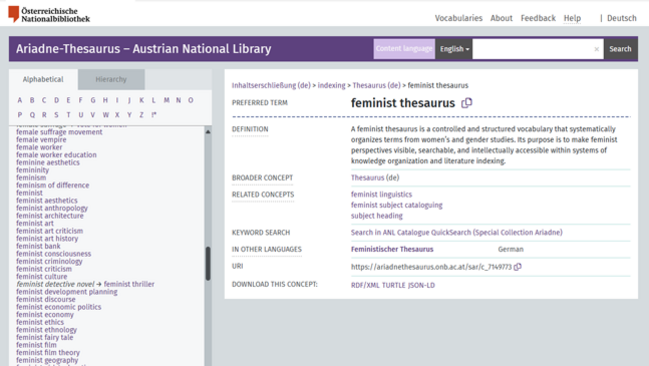
Task: Download the concept as RDF/XML
Action: [x=365, y=285]
